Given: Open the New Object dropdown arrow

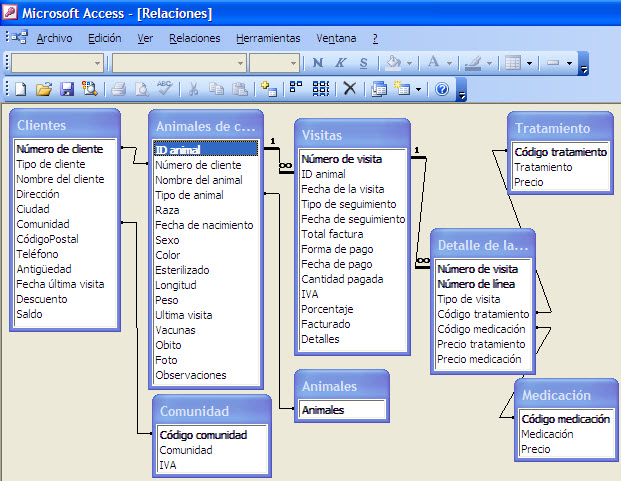Looking at the screenshot, I should 419,89.
